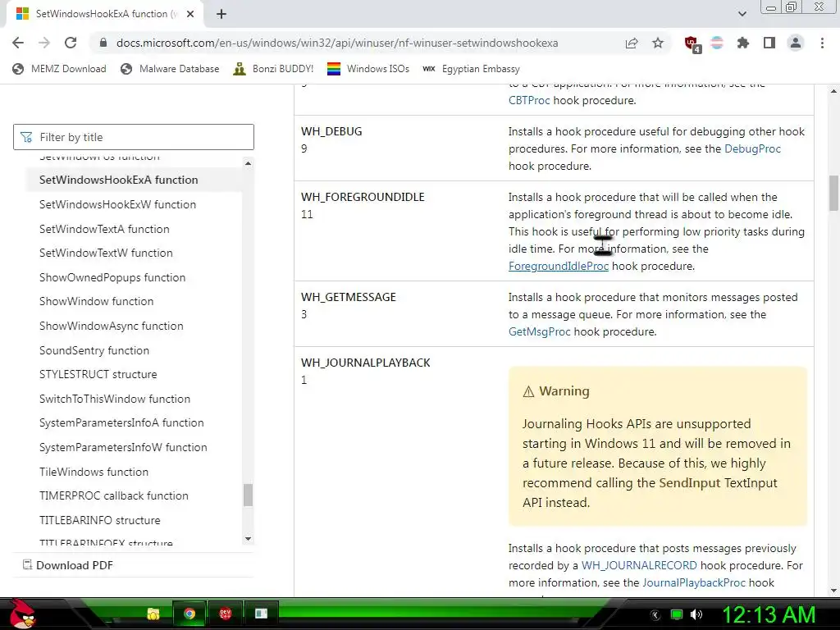Image resolution: width=840 pixels, height=630 pixels.
Task: Open the tab search dropdown chevron
Action: tap(742, 14)
